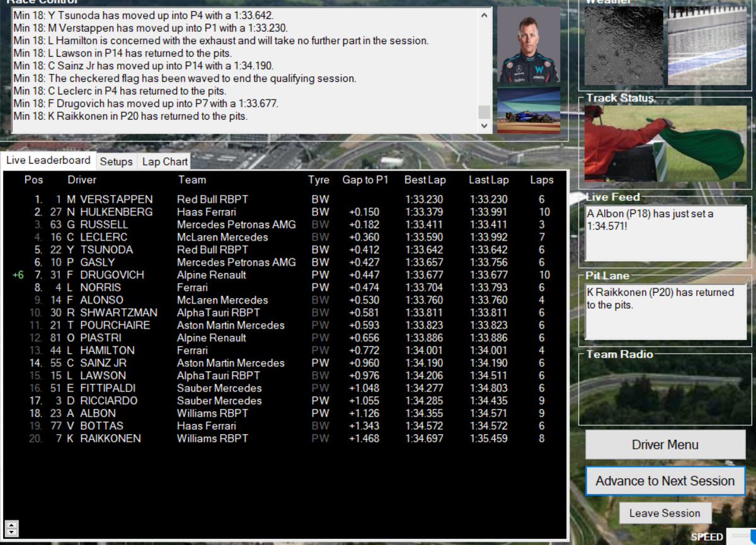The width and height of the screenshot is (756, 545).
Task: Click Tsunoda moved into P4 log line
Action: click(144, 15)
